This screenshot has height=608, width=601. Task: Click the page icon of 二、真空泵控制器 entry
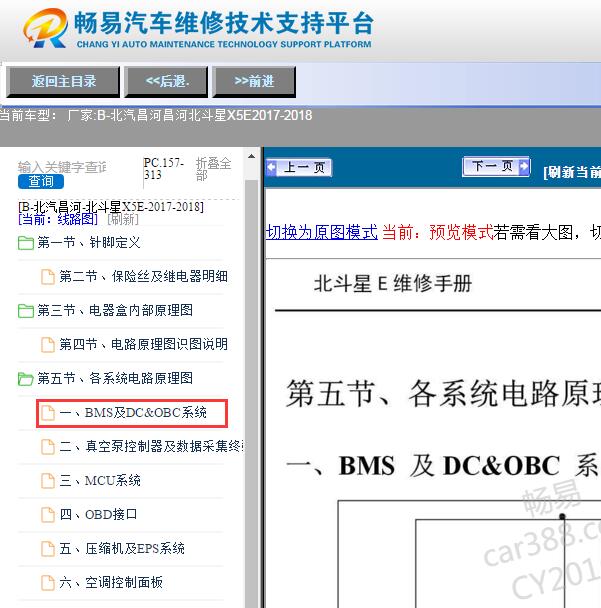(48, 447)
